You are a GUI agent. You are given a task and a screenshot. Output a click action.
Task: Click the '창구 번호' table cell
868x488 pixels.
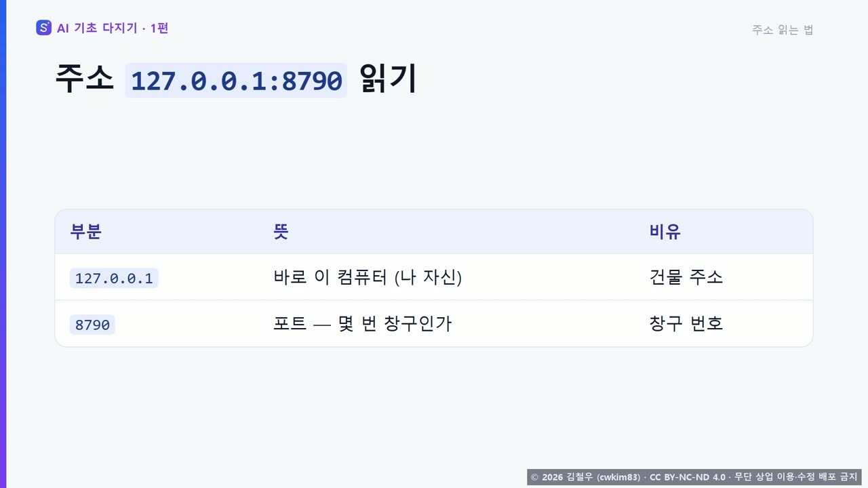pos(686,324)
